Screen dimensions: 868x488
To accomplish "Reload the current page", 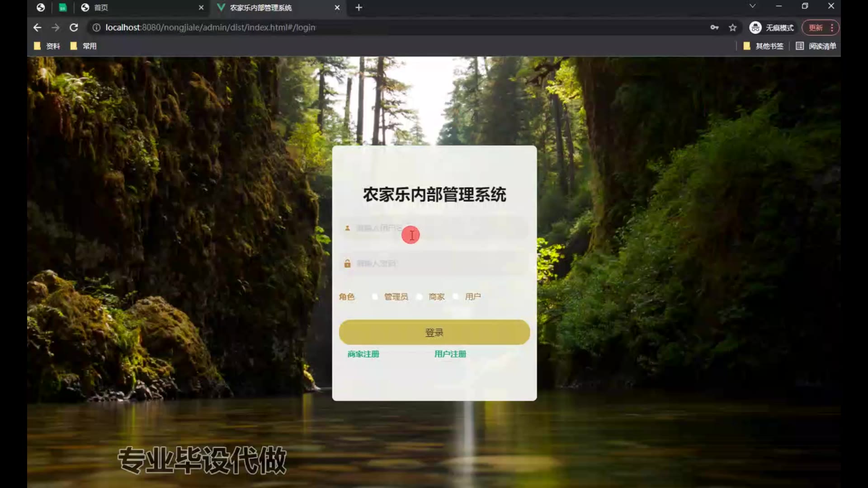I will click(x=74, y=28).
